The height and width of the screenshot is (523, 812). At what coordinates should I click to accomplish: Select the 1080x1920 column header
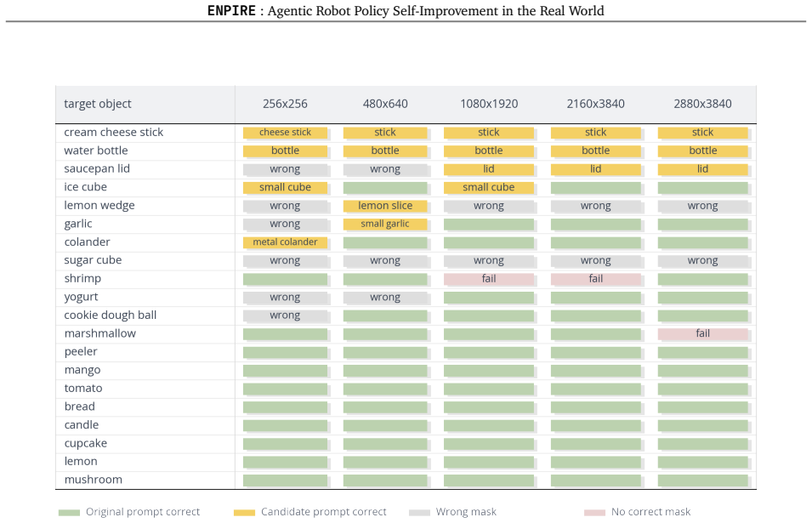coord(489,104)
